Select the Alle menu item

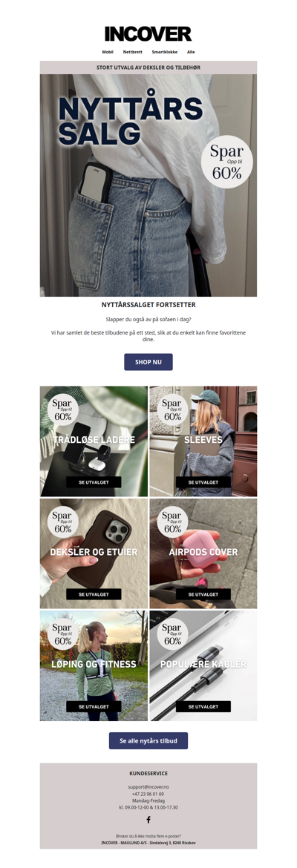(x=191, y=52)
